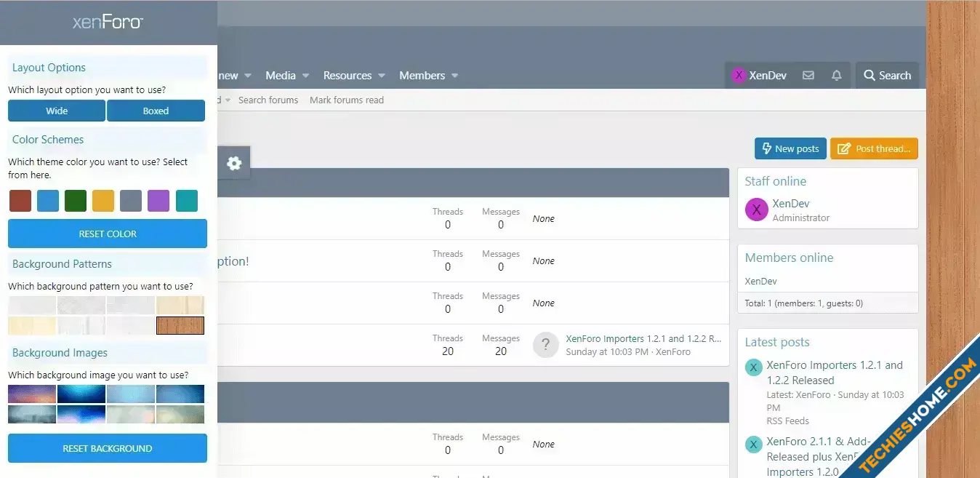Click Mark forums read
The image size is (980, 478).
(347, 100)
